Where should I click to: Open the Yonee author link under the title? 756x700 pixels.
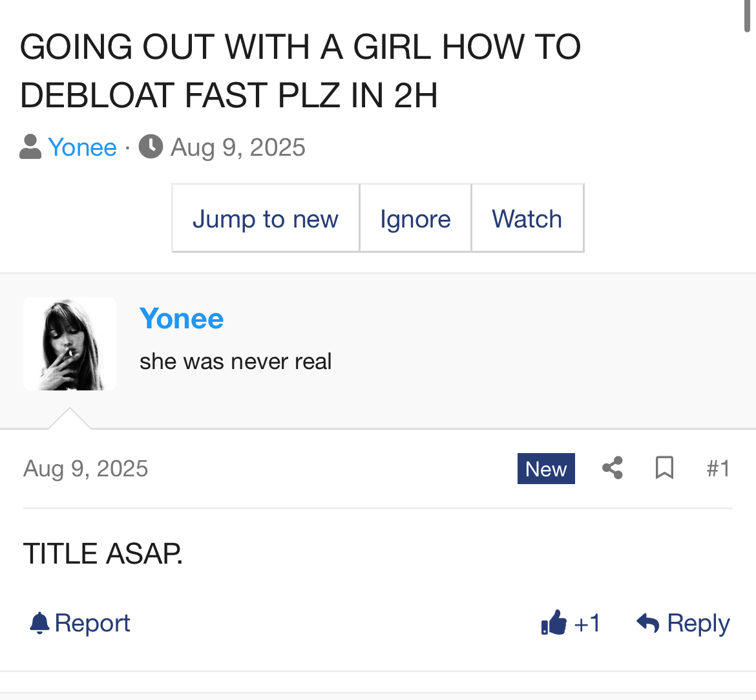83,147
